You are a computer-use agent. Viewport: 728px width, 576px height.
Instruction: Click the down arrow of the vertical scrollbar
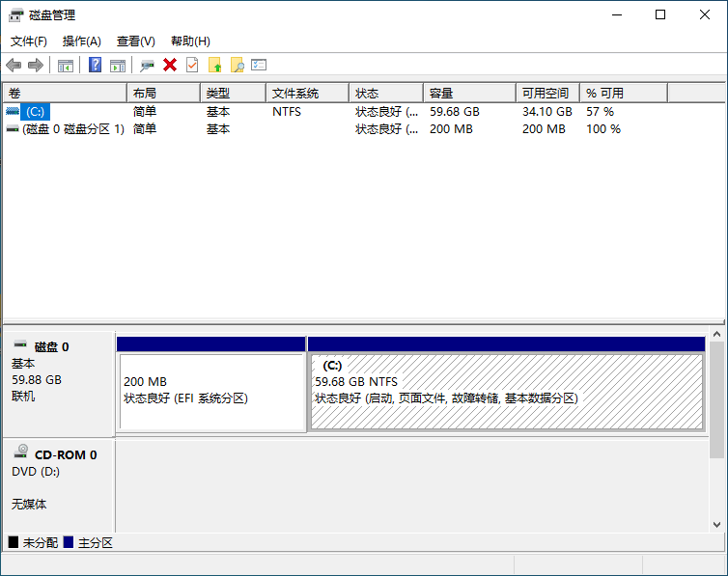[x=716, y=524]
